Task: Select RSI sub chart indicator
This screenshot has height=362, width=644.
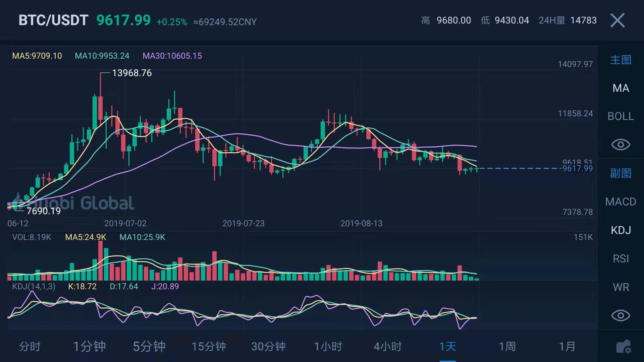Action: click(621, 259)
